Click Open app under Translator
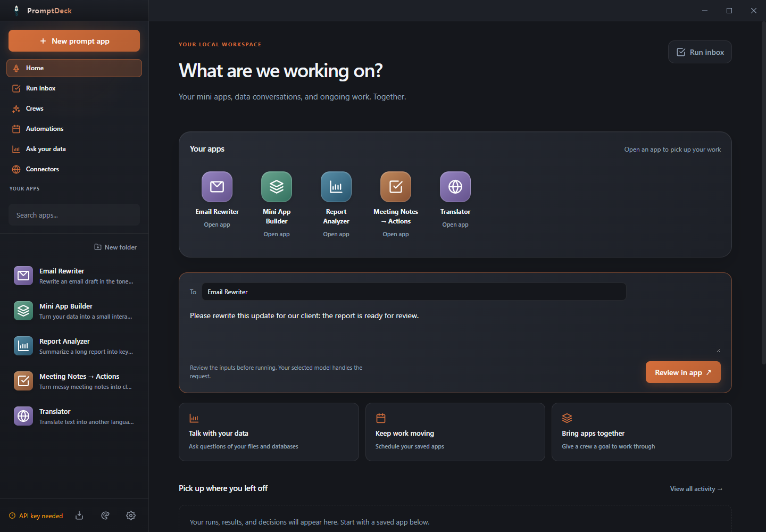The width and height of the screenshot is (766, 532). coord(455,225)
